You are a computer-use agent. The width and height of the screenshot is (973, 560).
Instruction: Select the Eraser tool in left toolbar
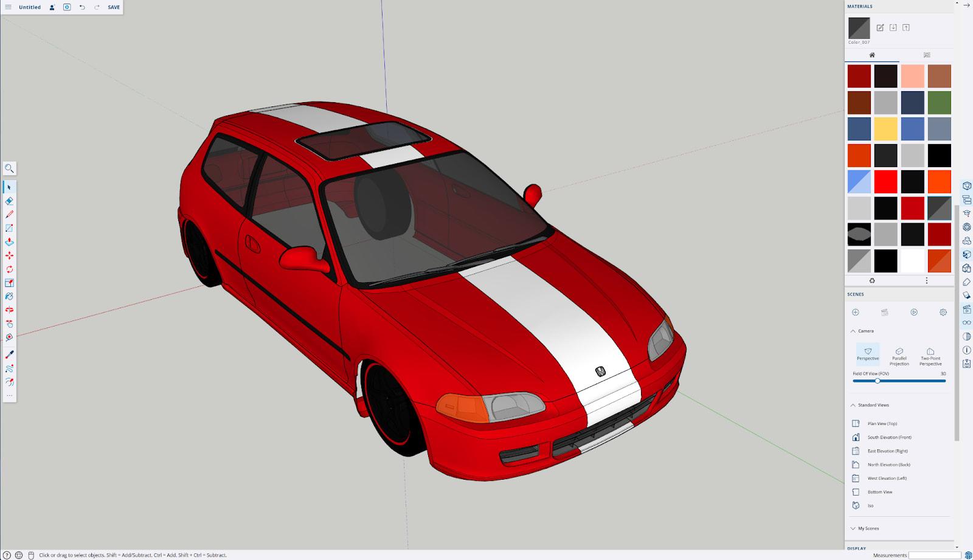click(9, 201)
